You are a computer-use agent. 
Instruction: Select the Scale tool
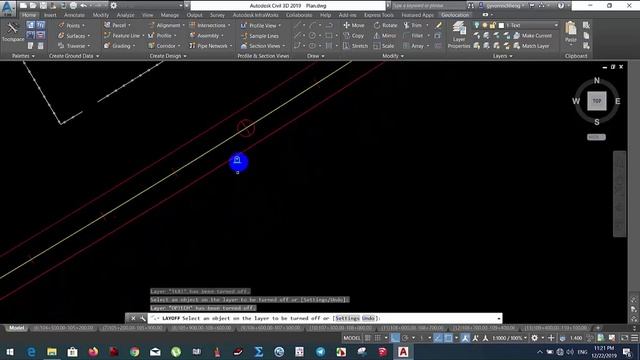[x=384, y=46]
